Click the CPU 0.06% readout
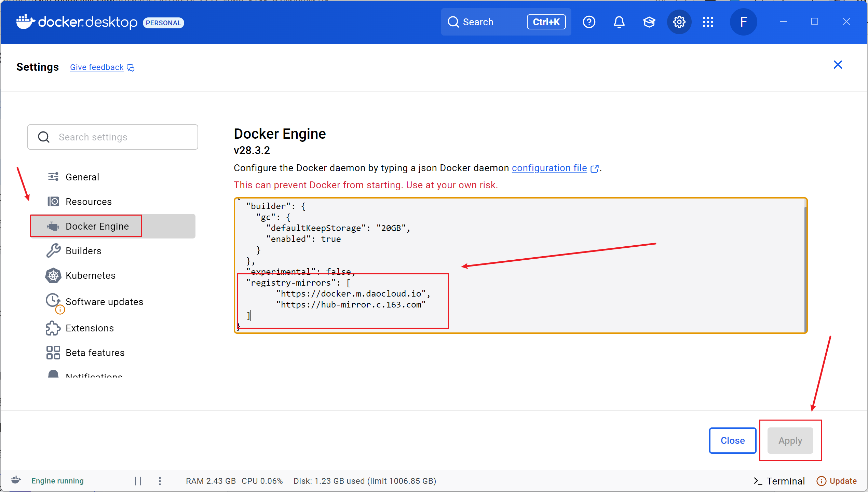Screen dimensions: 868x492 click(262, 481)
